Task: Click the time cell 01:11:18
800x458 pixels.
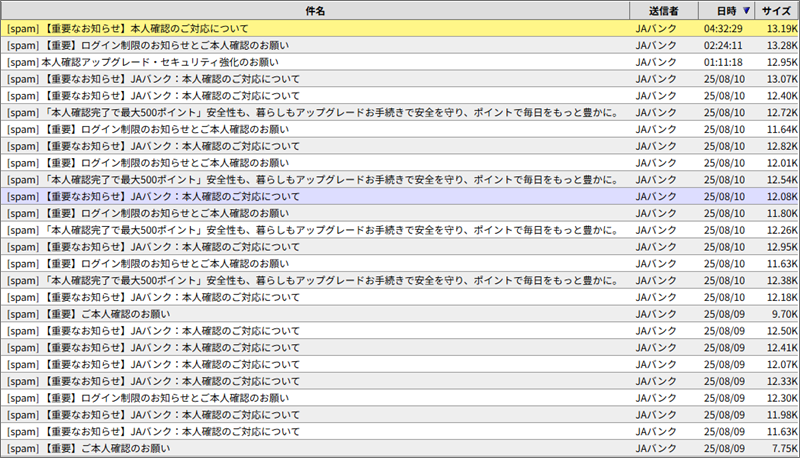Action: (x=723, y=62)
